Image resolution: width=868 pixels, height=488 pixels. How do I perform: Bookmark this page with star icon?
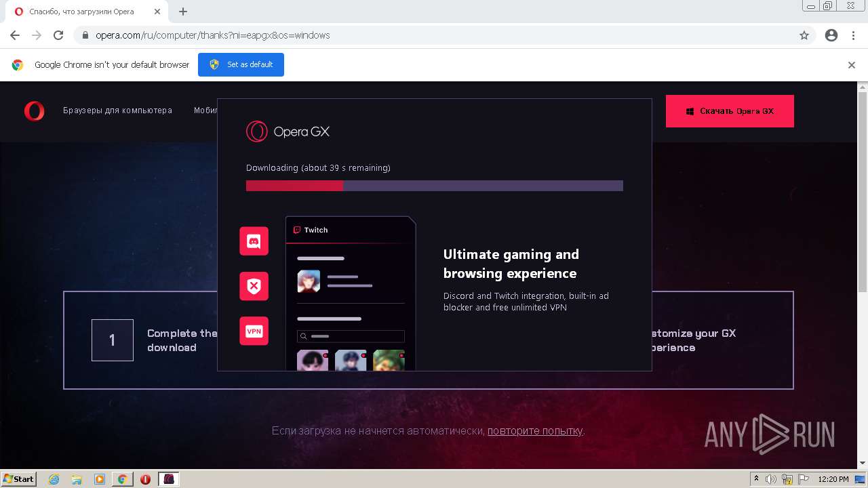(x=804, y=35)
